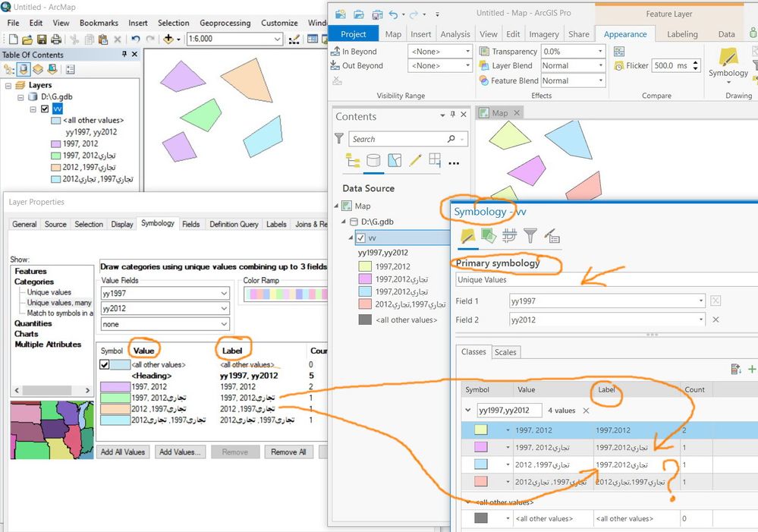
Task: Select List By Visibility icon in ArcMap
Action: pyautogui.click(x=38, y=70)
